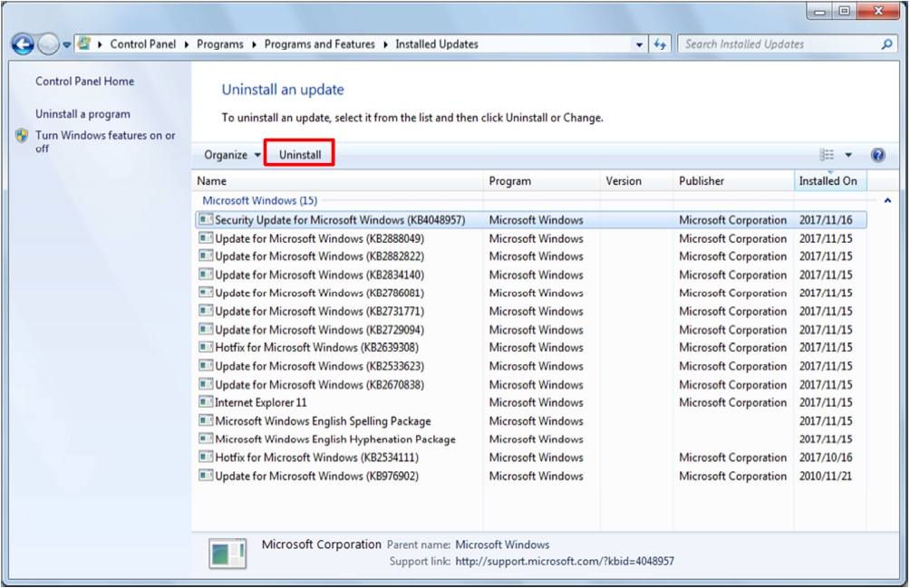Select Hotfix for Microsoft Windows (KB2639308)
910x588 pixels.
[531, 347]
